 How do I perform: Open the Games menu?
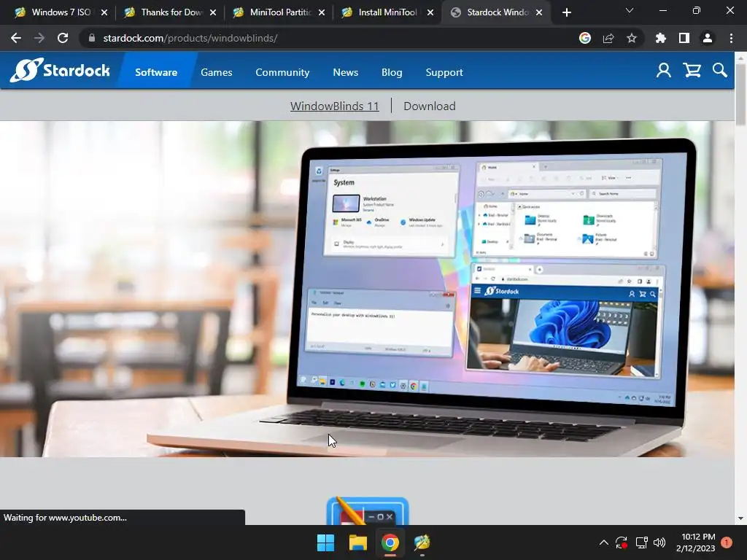216,72
